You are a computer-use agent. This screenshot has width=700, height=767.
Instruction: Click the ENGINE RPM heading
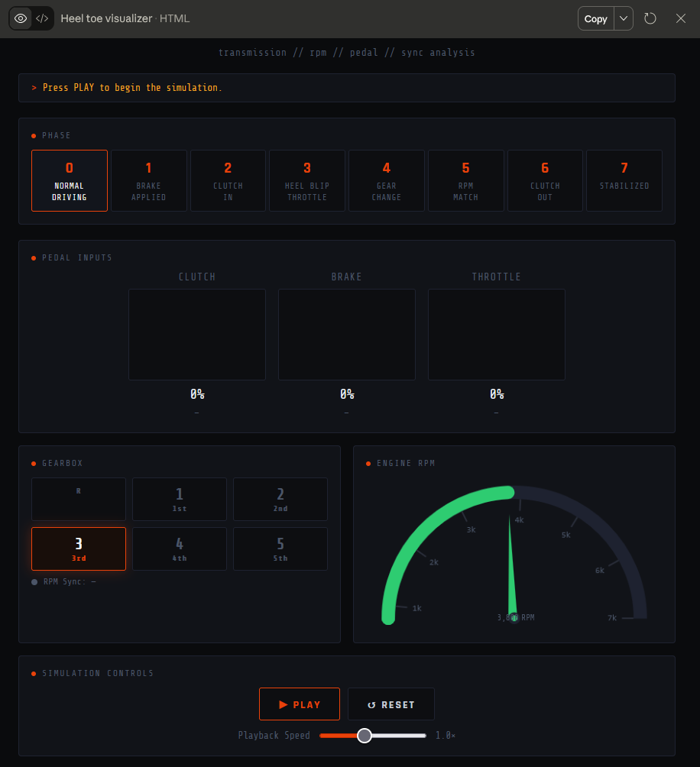tap(406, 463)
